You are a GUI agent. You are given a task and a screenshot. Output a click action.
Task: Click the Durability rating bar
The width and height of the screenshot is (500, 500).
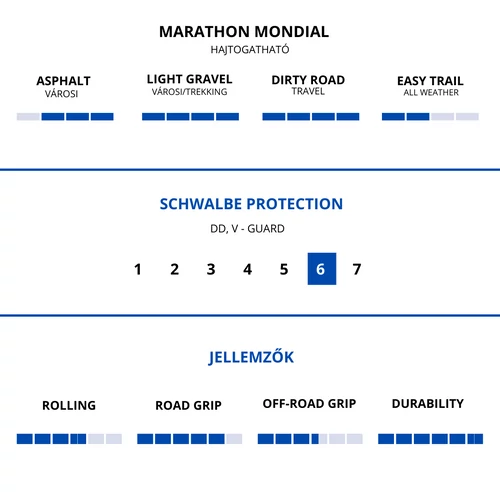[x=431, y=439]
